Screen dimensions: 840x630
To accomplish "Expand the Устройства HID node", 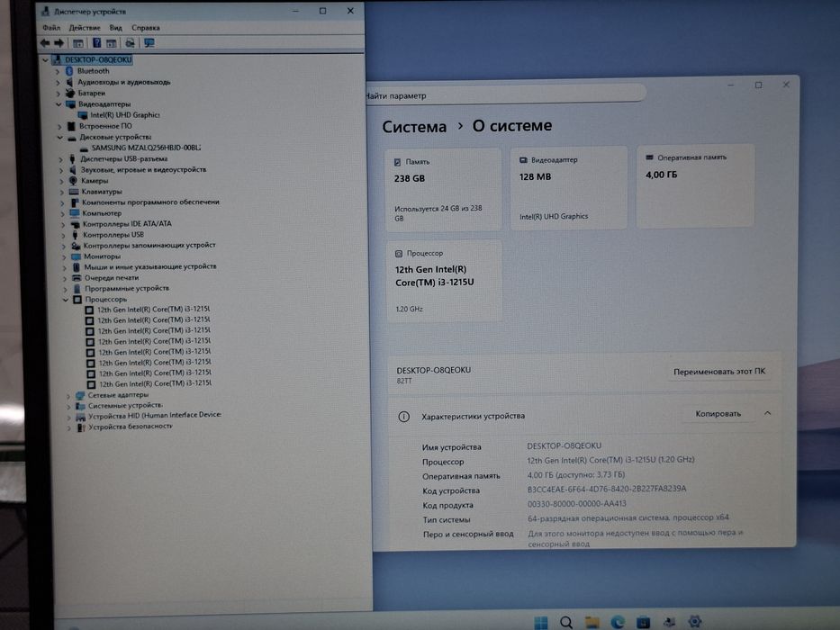I will [x=68, y=416].
